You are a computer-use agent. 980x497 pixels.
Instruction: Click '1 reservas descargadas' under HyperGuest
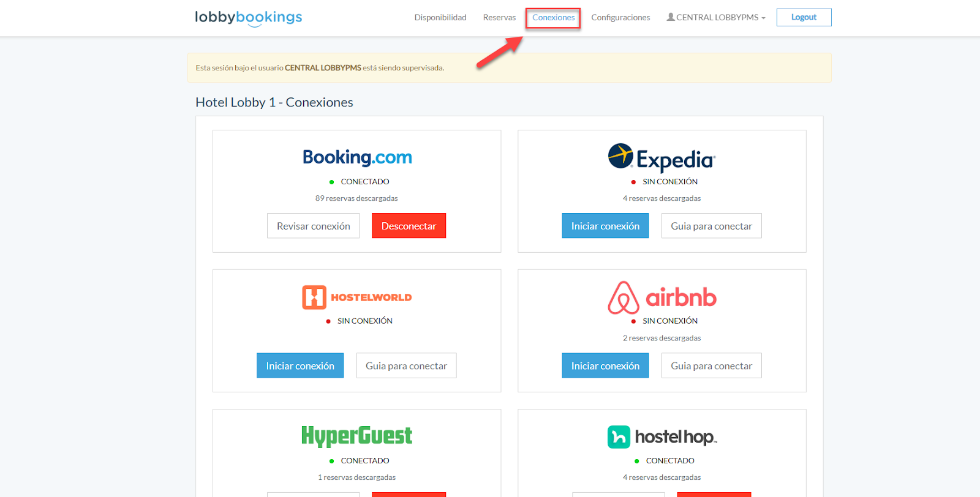pyautogui.click(x=356, y=477)
